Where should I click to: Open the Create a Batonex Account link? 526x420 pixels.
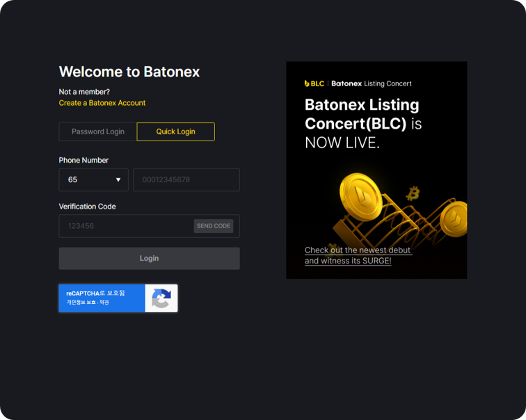pyautogui.click(x=102, y=103)
